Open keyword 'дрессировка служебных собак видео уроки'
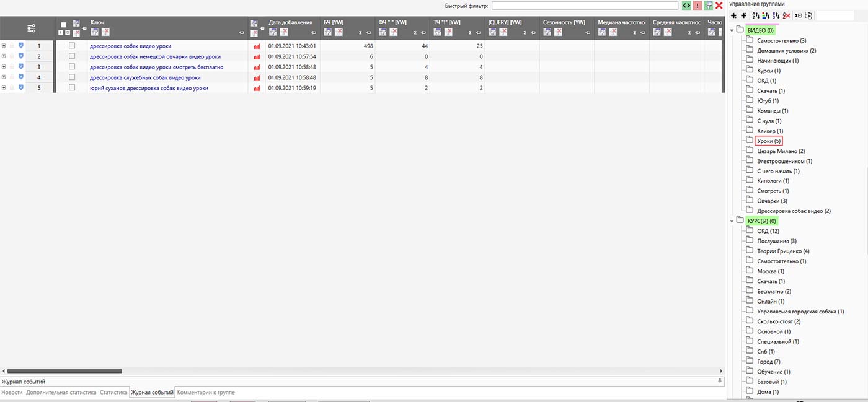The height and width of the screenshot is (402, 868). [x=145, y=77]
